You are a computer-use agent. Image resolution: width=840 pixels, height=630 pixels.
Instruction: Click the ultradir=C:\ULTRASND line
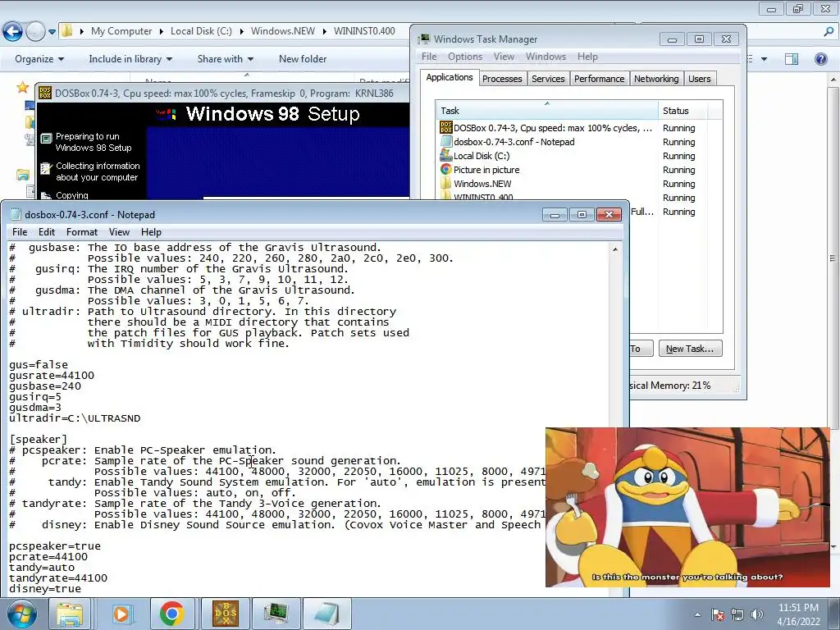coord(75,418)
